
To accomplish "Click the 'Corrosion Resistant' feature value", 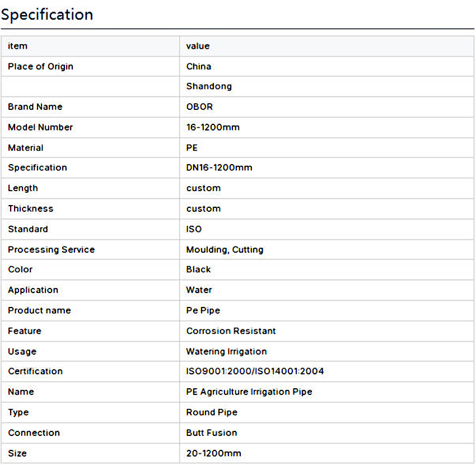I will 231,331.
